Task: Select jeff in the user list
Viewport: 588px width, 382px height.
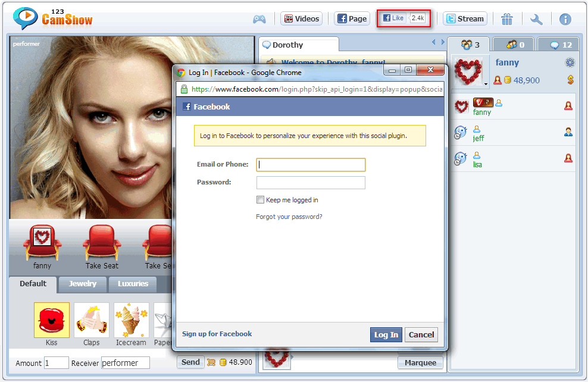Action: [x=514, y=133]
